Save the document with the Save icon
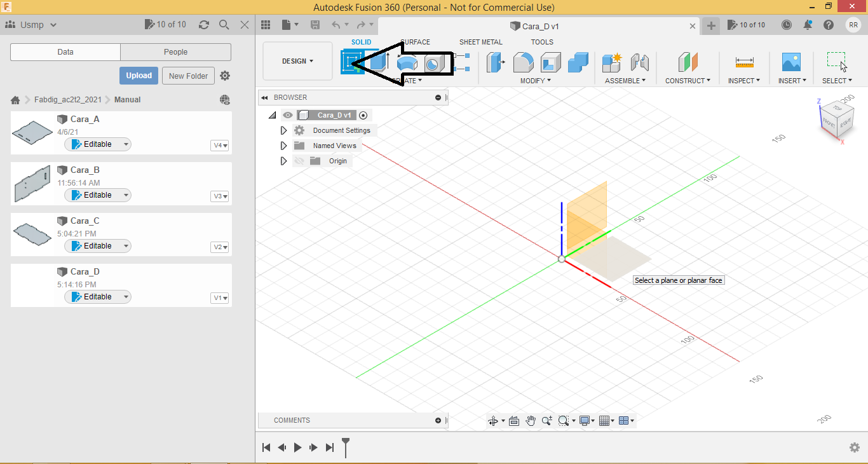The width and height of the screenshot is (868, 464). [x=315, y=25]
